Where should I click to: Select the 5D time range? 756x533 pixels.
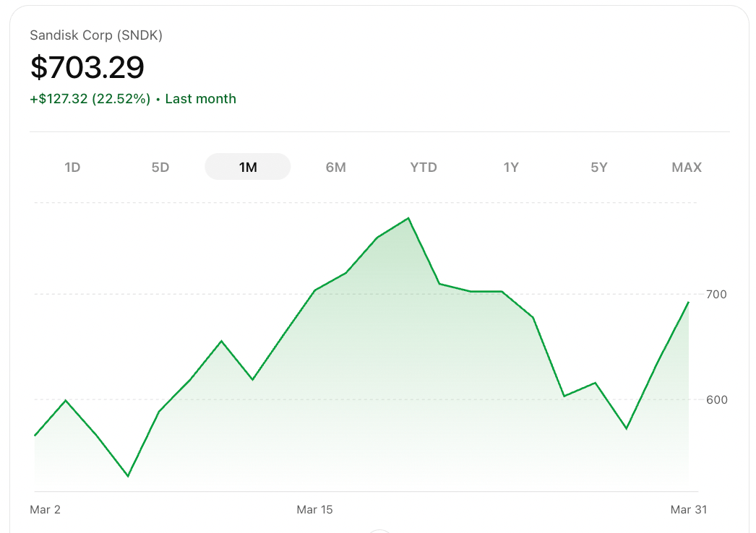tap(160, 168)
